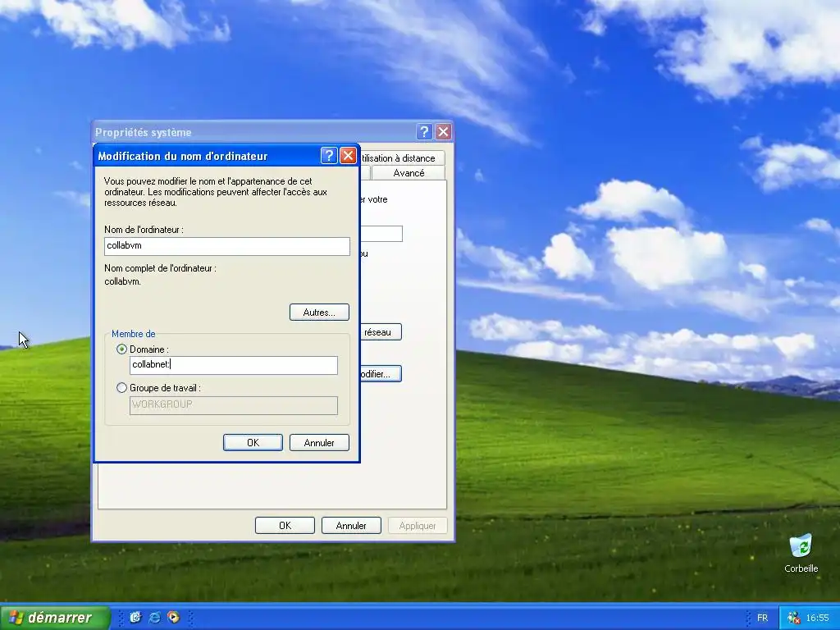840x630 pixels.
Task: Switch to the Utilisation à distance tab
Action: tap(402, 158)
